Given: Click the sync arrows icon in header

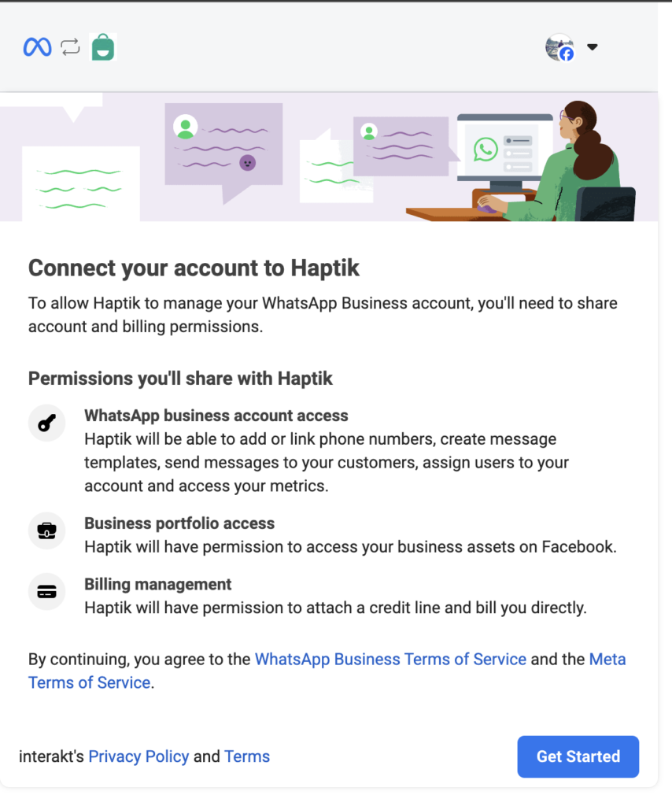Looking at the screenshot, I should click(x=70, y=47).
